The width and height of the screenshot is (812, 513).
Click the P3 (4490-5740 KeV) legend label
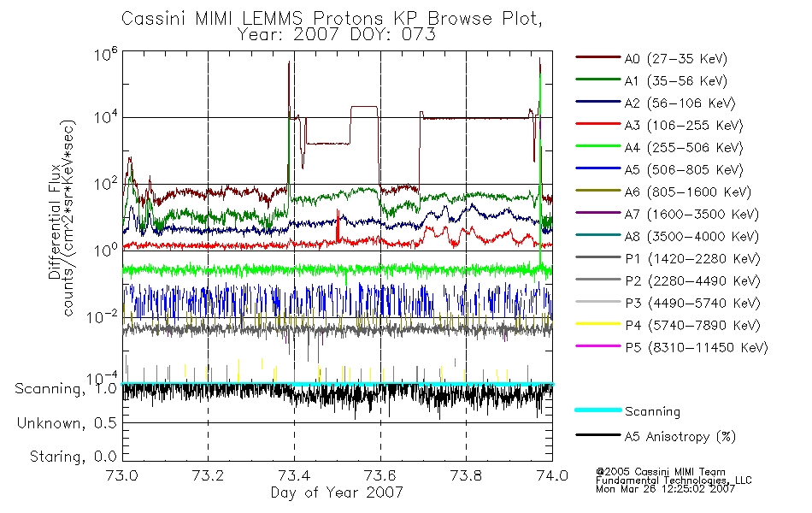(692, 304)
